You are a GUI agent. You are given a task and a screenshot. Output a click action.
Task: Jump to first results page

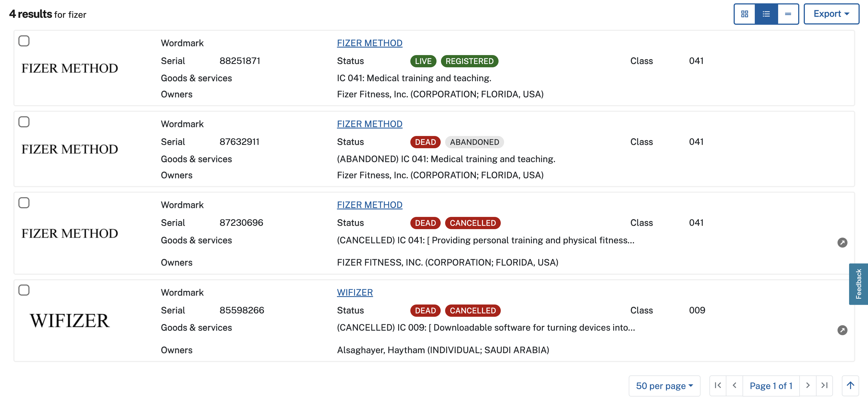[718, 385]
